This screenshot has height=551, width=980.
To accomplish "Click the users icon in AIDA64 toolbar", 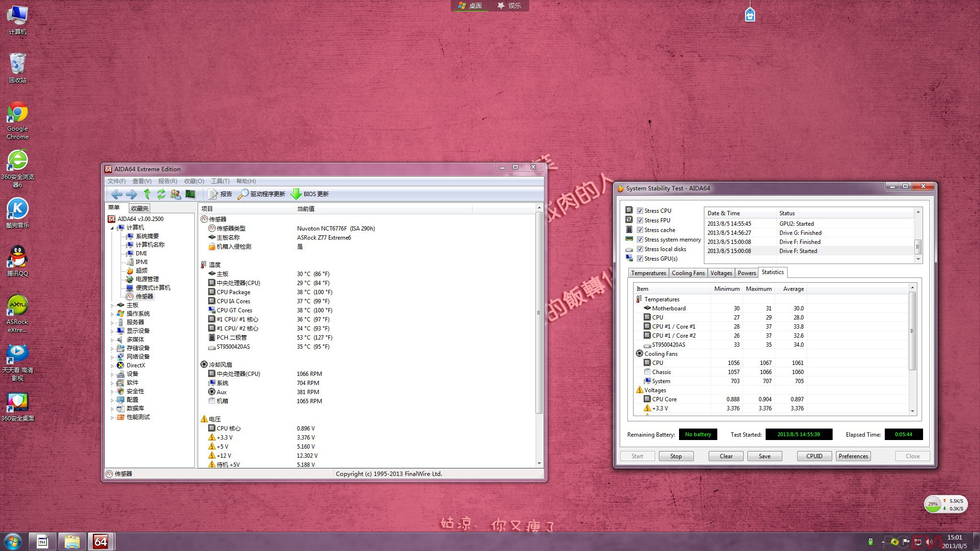I will click(x=176, y=194).
